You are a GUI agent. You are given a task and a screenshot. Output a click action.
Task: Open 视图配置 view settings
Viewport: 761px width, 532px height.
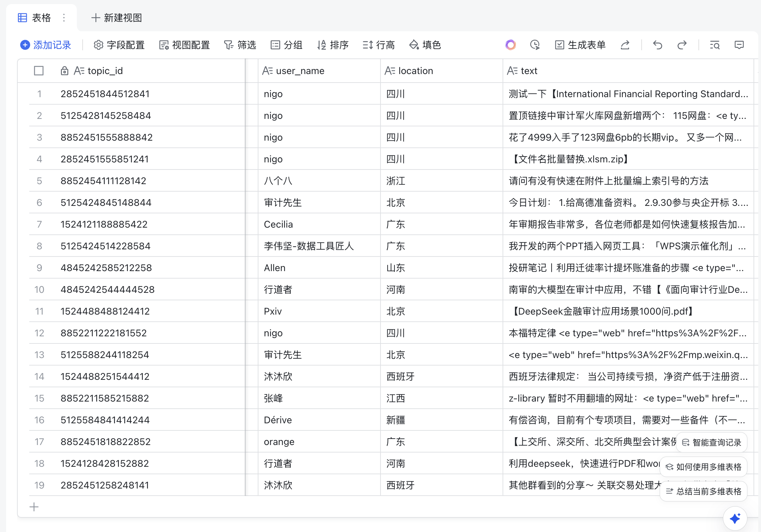click(x=185, y=45)
